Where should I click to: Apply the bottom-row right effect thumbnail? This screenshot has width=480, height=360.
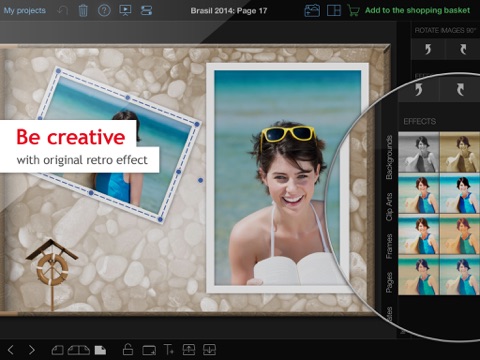tap(460, 275)
